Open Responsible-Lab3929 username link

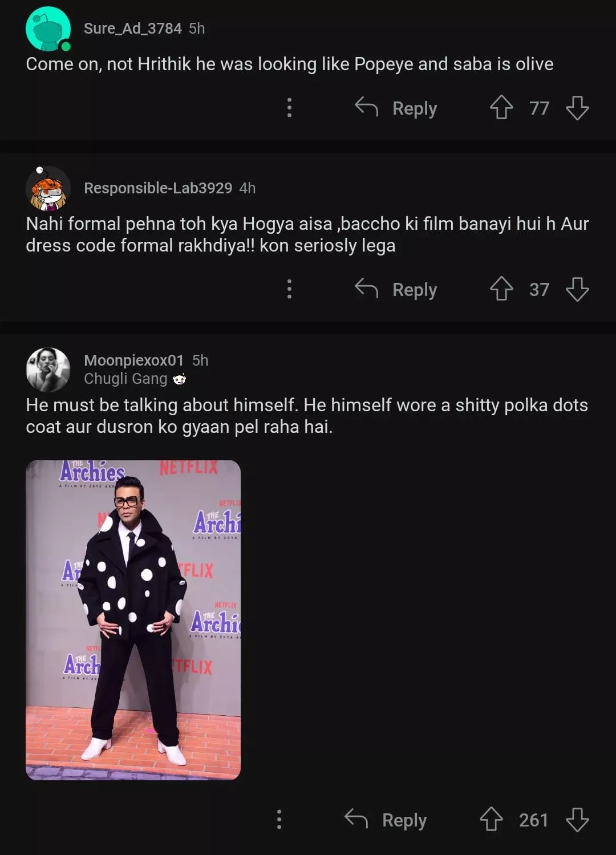click(x=158, y=188)
